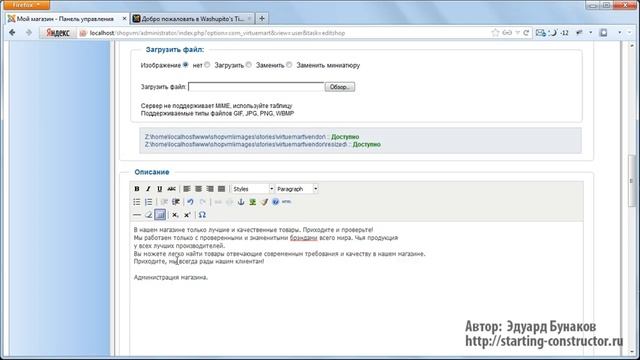This screenshot has width=640, height=360.
Task: Toggle bold formatting in description editor
Action: pyautogui.click(x=137, y=189)
